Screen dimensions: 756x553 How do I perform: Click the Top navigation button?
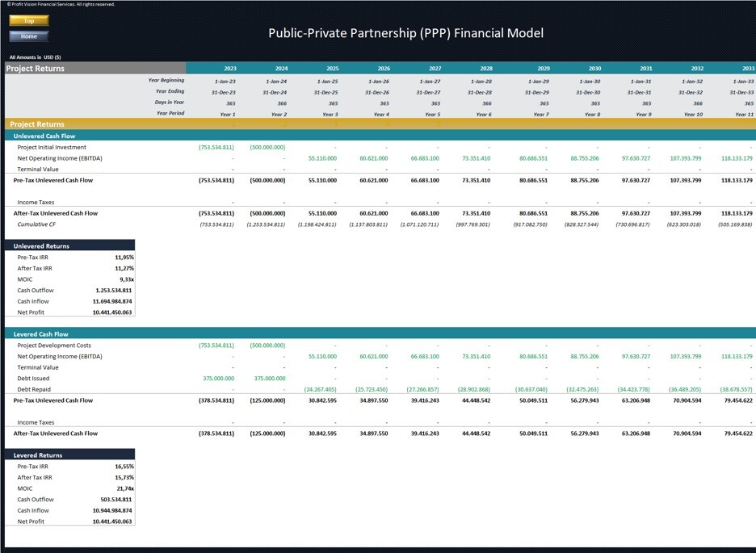tap(28, 21)
